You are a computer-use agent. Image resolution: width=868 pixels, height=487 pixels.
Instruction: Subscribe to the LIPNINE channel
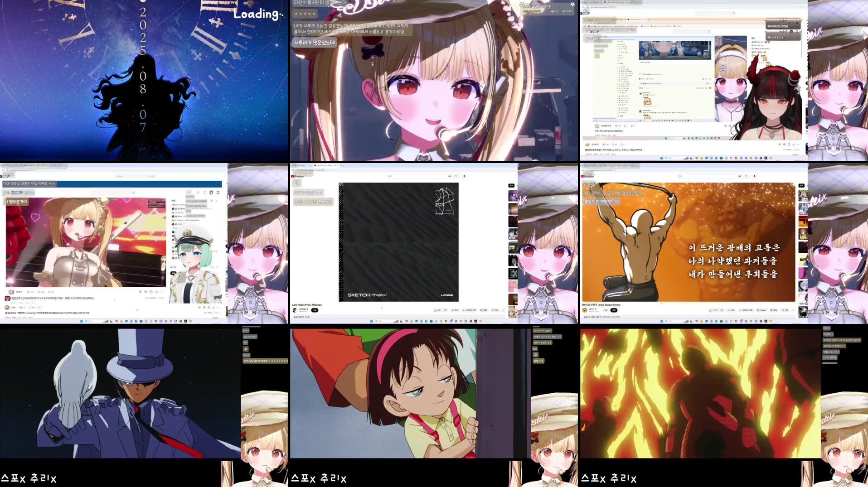click(315, 310)
